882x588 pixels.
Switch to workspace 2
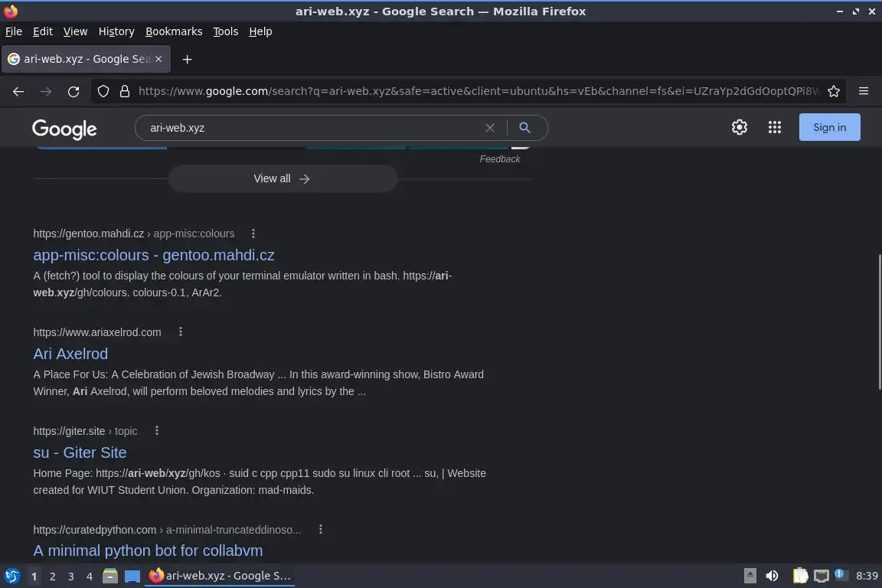click(x=52, y=577)
